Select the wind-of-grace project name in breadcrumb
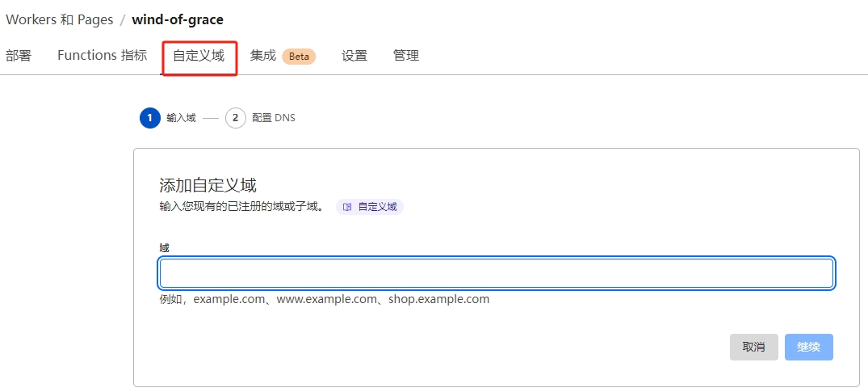 tap(178, 19)
